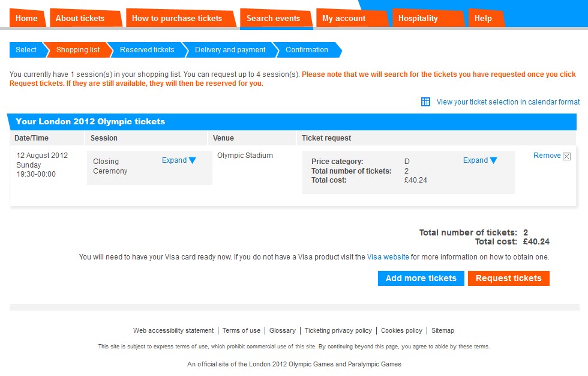Open How to purchase tickets tab

pos(177,18)
